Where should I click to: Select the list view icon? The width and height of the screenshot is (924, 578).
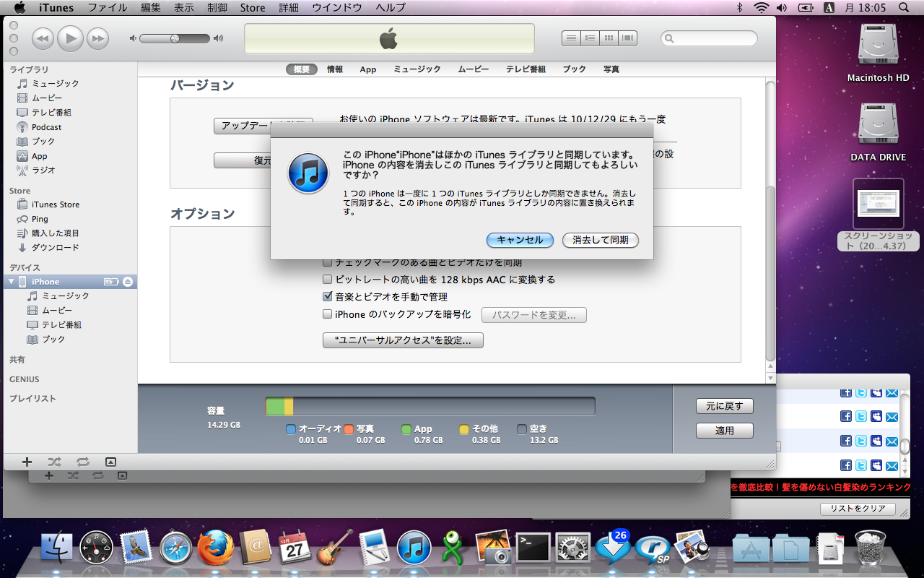572,38
